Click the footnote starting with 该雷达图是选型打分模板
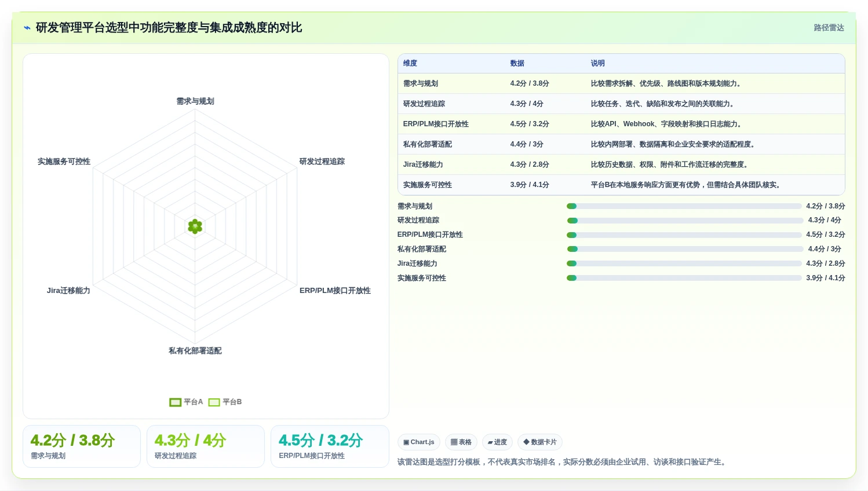The height and width of the screenshot is (491, 868). [x=563, y=462]
